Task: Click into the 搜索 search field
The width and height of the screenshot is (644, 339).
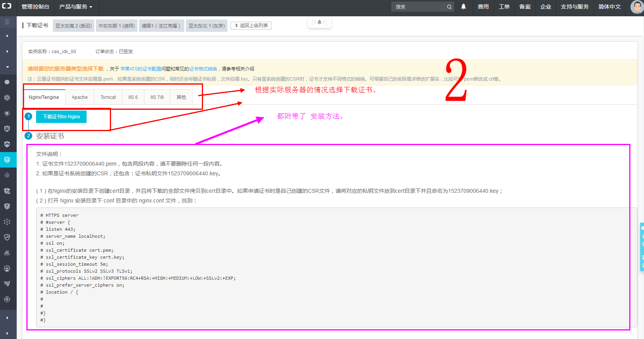Action: [417, 7]
